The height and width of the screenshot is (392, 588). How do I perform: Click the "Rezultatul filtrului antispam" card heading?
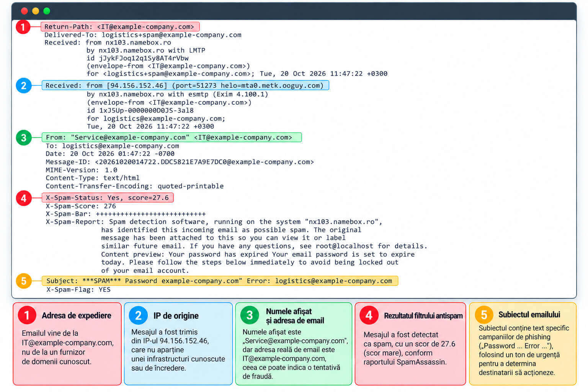(x=423, y=316)
